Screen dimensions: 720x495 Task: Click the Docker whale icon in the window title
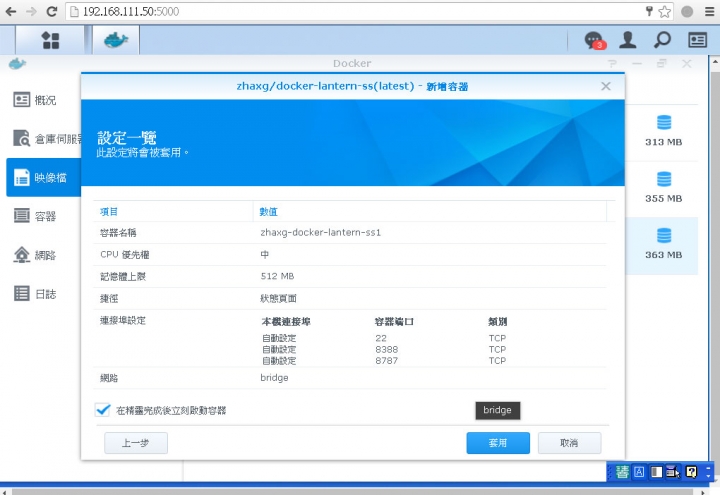[17, 63]
